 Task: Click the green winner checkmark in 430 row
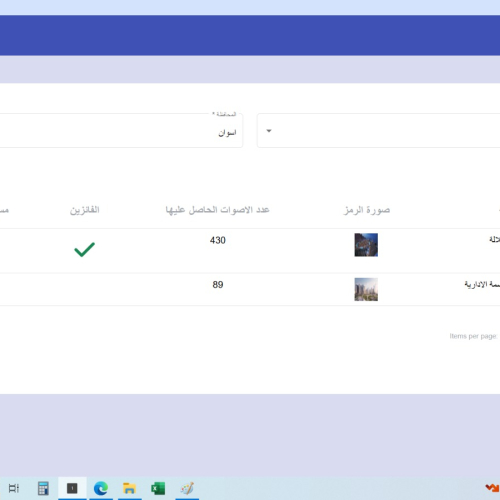click(x=84, y=249)
